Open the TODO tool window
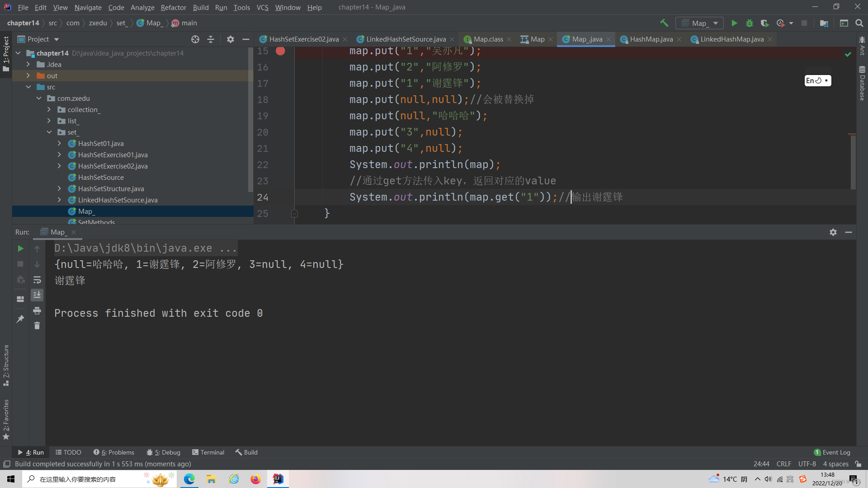 coord(68,452)
